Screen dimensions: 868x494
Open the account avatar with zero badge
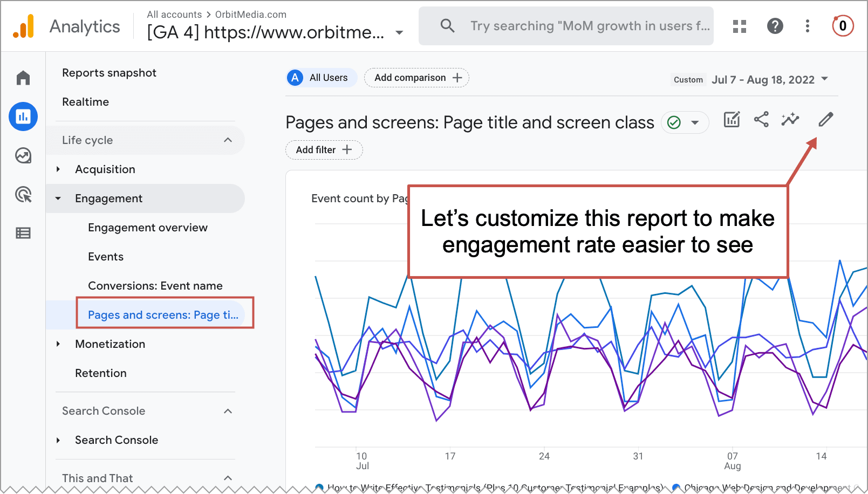[843, 26]
